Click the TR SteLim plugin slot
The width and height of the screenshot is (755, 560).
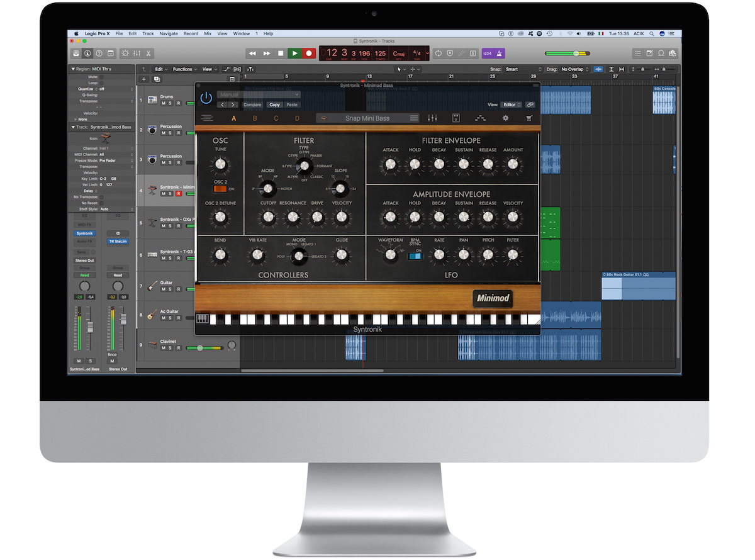point(118,241)
